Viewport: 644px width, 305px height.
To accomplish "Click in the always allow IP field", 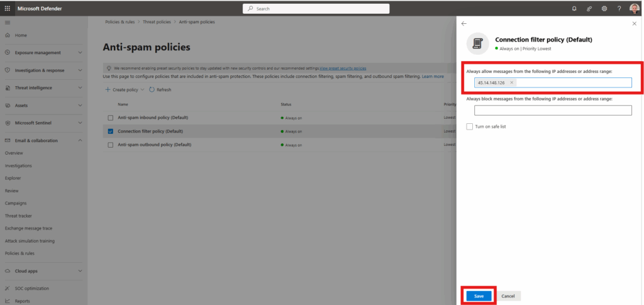I will coord(553,82).
